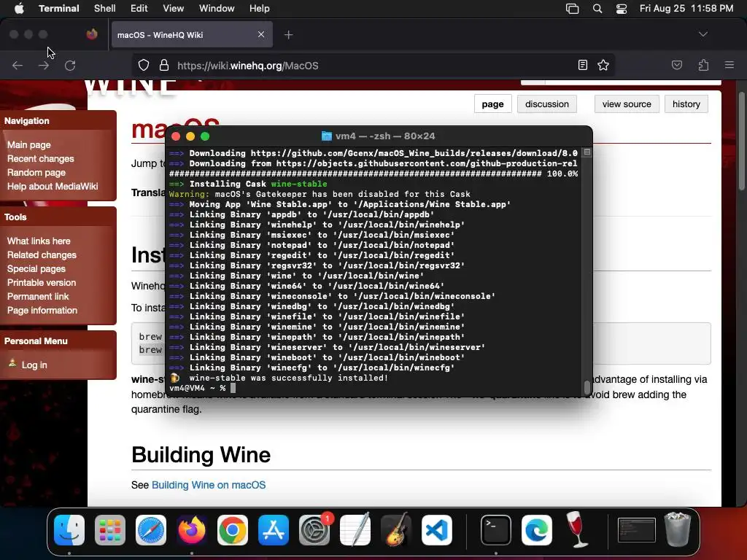Click the date and time clock

pos(686,9)
